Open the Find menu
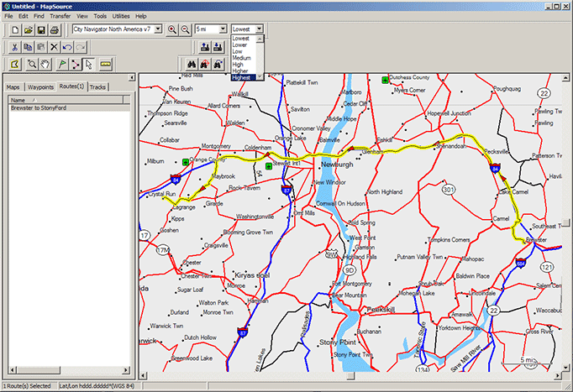 coord(39,16)
